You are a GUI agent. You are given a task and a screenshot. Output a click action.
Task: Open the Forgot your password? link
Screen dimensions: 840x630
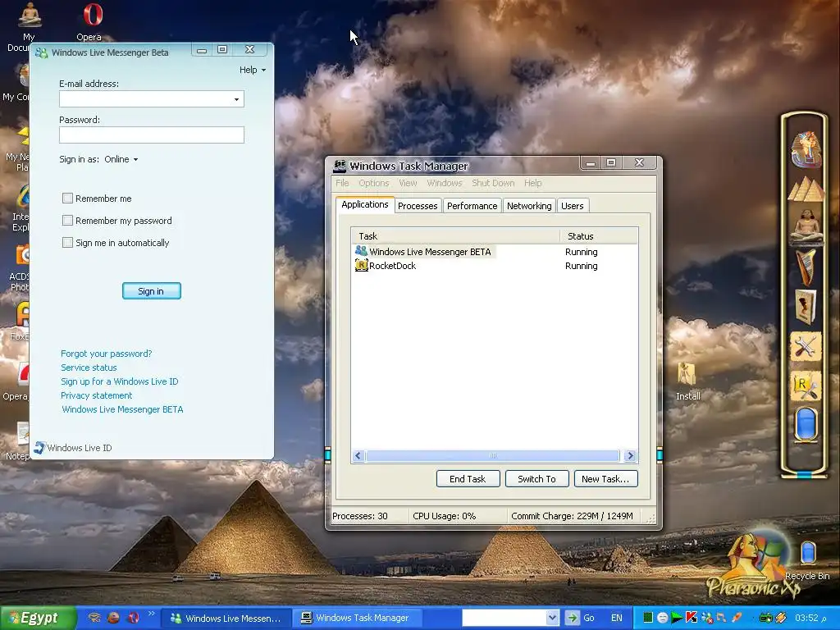pos(106,354)
